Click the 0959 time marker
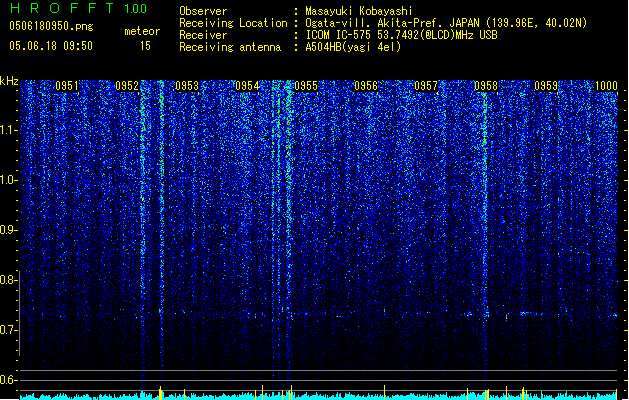The height and width of the screenshot is (400, 629). (x=546, y=86)
